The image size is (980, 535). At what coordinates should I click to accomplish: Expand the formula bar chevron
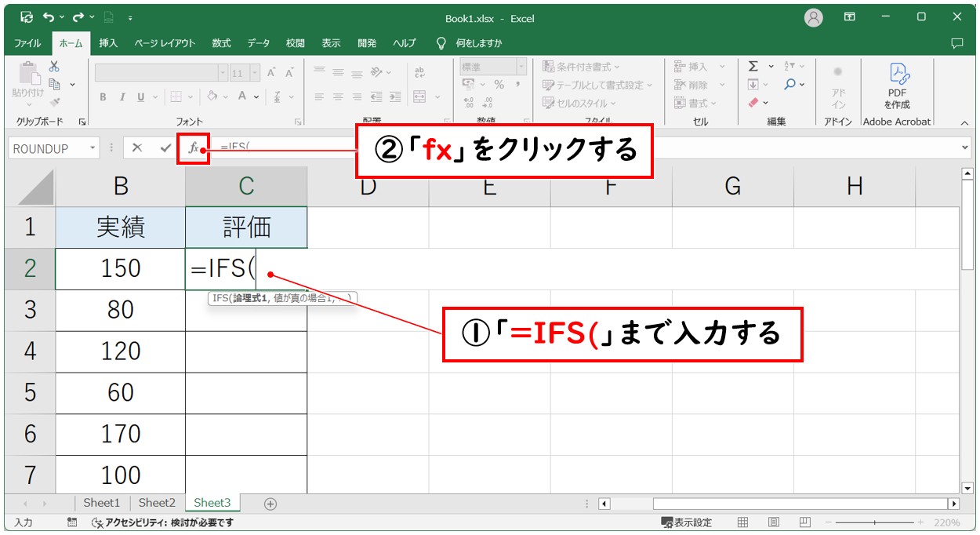964,147
